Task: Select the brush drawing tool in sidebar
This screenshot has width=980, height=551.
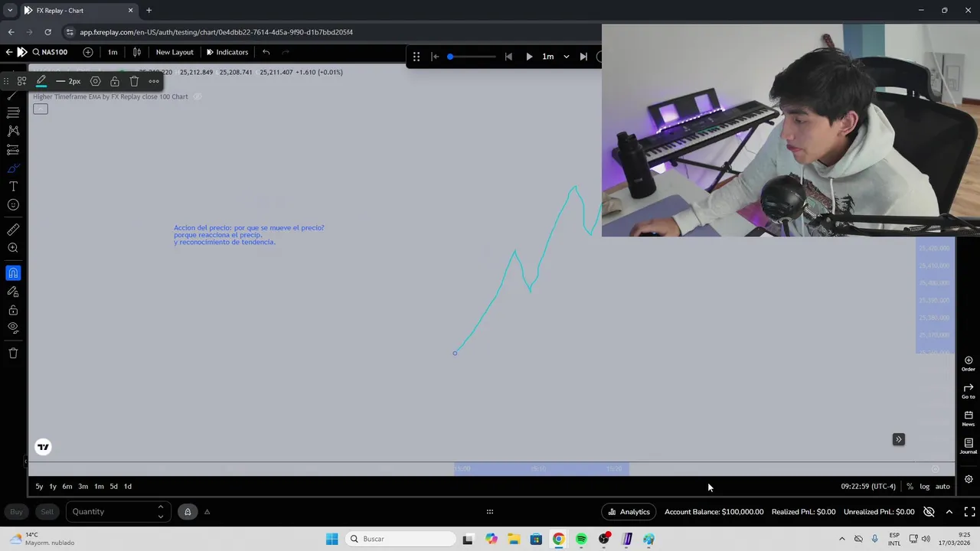Action: [13, 168]
